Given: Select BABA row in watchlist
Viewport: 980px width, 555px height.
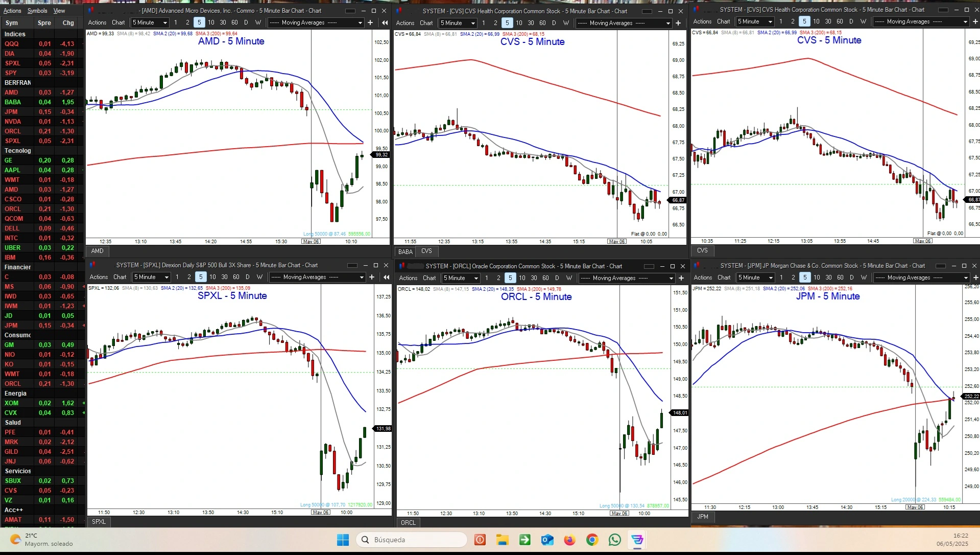Looking at the screenshot, I should [x=42, y=102].
